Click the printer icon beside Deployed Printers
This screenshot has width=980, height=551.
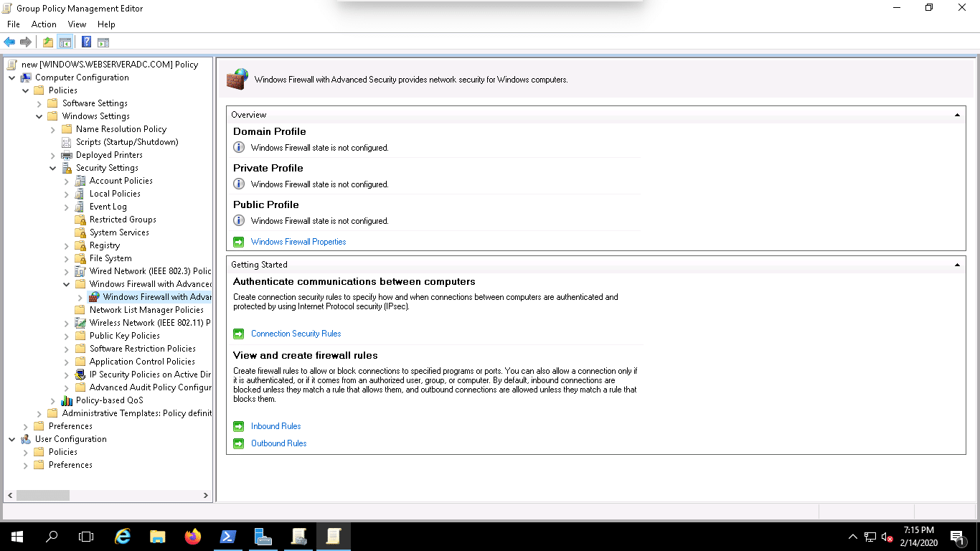click(67, 155)
